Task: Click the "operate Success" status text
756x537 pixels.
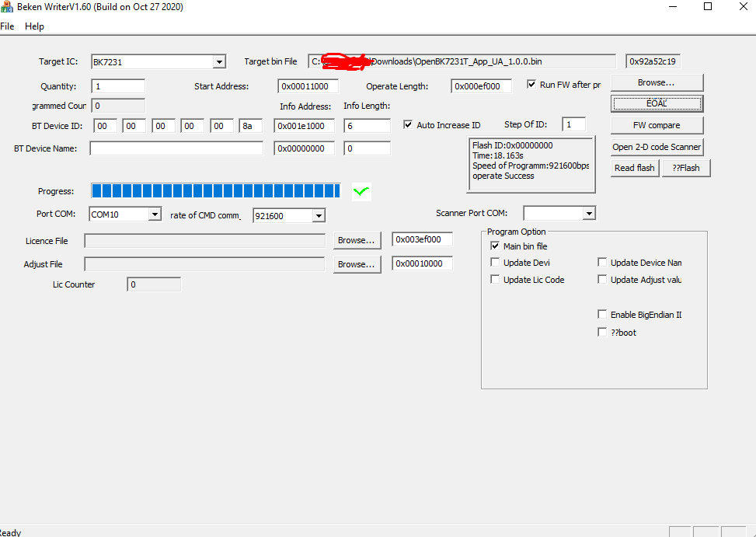Action: point(503,176)
